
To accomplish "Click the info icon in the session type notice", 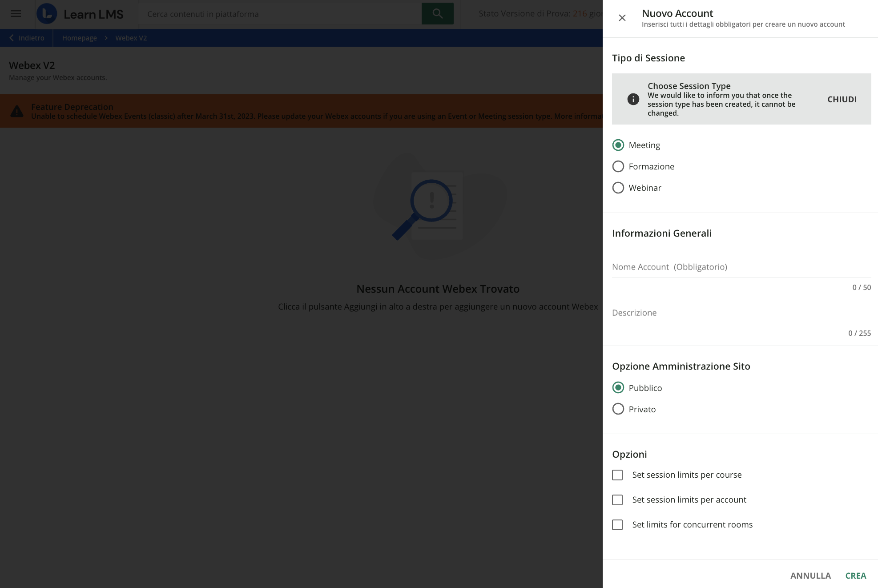I will click(633, 100).
